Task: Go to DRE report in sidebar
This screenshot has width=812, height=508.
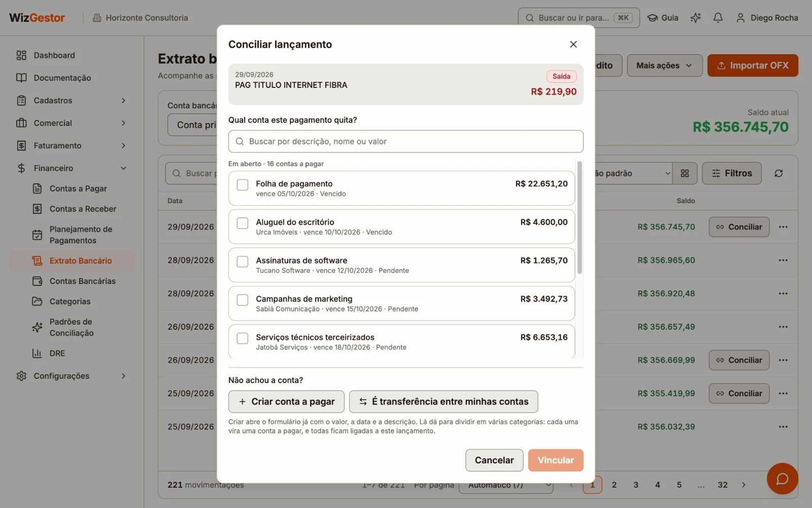Action: tap(71, 353)
